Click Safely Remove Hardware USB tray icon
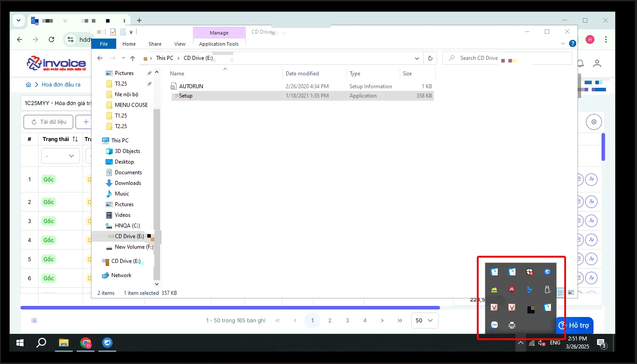 pos(547,290)
